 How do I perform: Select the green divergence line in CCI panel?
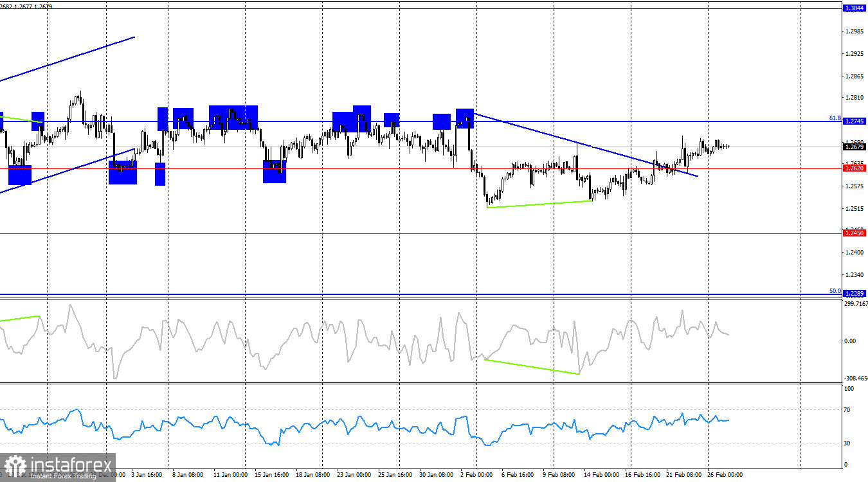(531, 366)
